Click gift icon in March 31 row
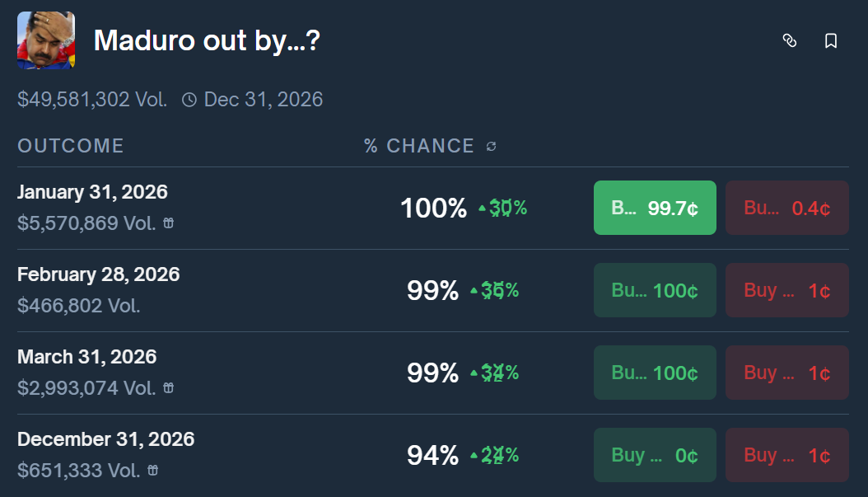The width and height of the screenshot is (868, 497). click(168, 388)
